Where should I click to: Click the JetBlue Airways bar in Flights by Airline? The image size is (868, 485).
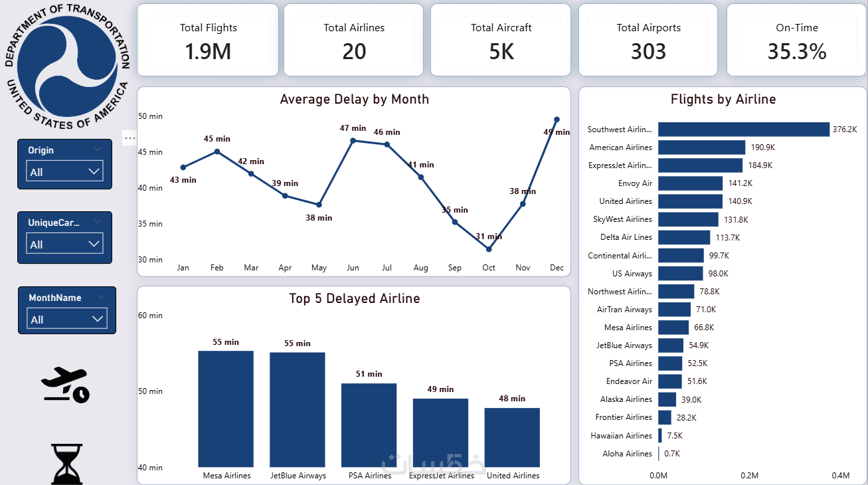tap(671, 345)
